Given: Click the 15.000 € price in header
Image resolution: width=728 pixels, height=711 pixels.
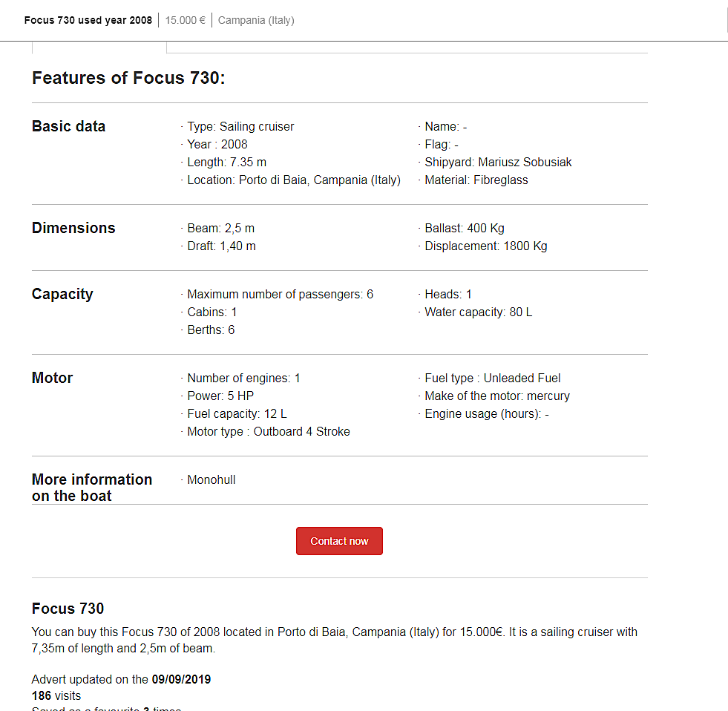Looking at the screenshot, I should 186,21.
